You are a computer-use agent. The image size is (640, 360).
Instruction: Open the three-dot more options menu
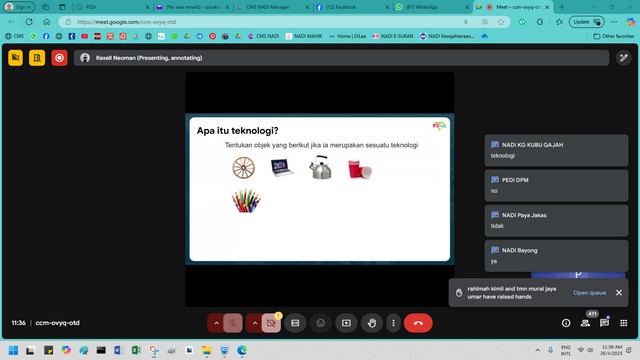393,323
